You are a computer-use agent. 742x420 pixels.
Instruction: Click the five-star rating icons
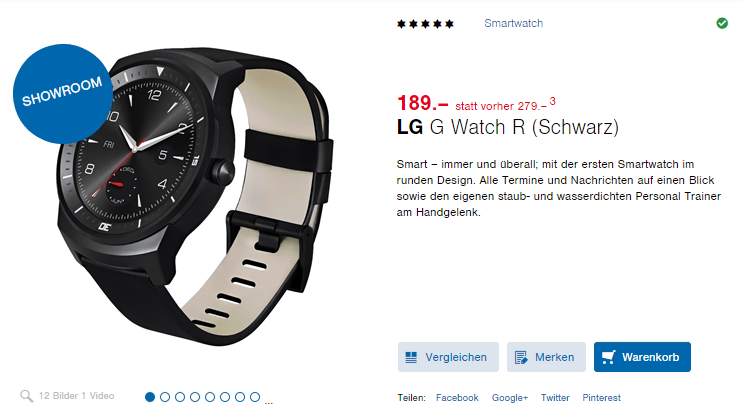pyautogui.click(x=425, y=24)
